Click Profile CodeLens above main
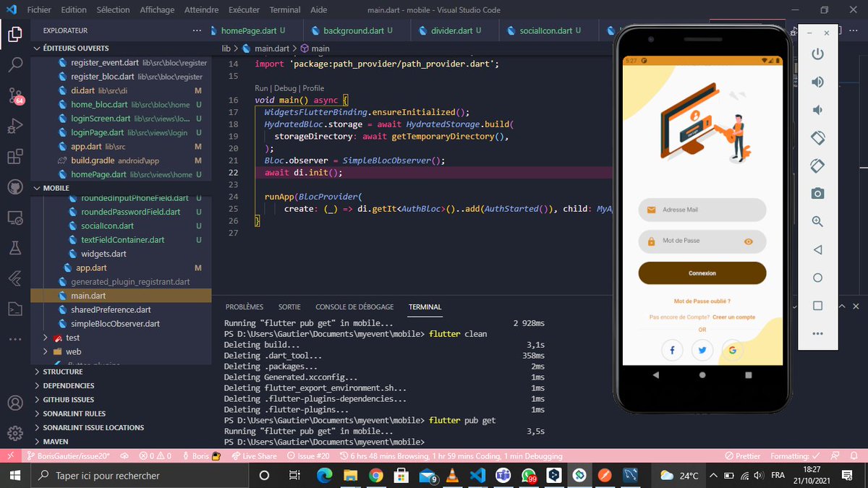868x488 pixels. pyautogui.click(x=313, y=88)
